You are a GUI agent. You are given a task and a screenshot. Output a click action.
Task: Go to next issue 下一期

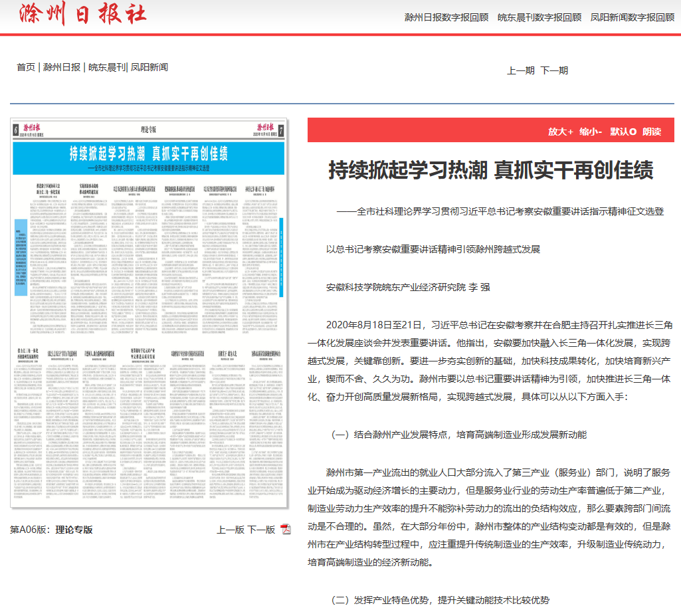point(554,70)
